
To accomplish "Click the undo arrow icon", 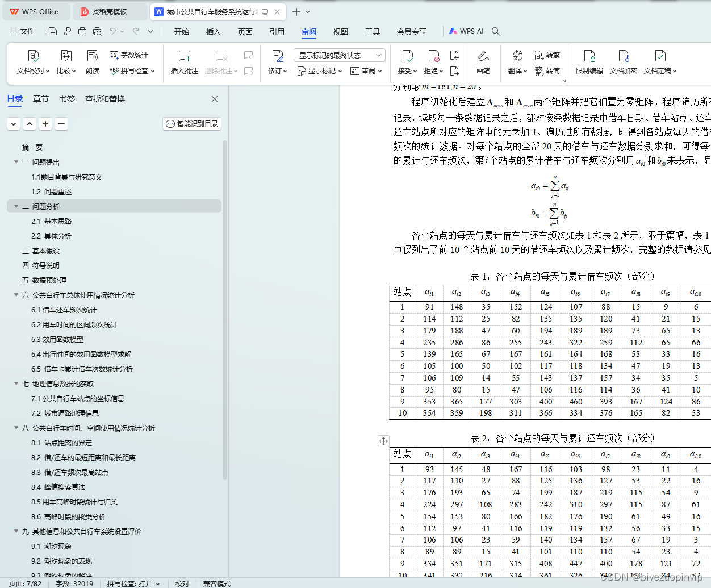I will (113, 31).
